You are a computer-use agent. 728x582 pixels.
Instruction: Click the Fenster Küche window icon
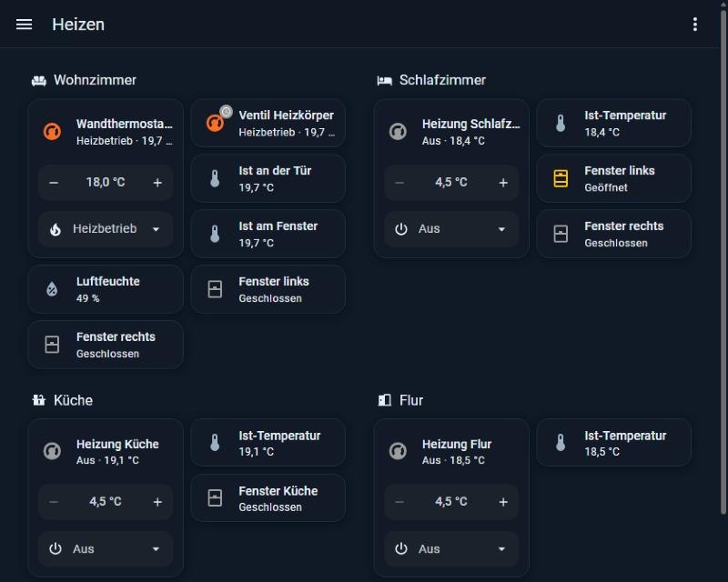tap(215, 497)
